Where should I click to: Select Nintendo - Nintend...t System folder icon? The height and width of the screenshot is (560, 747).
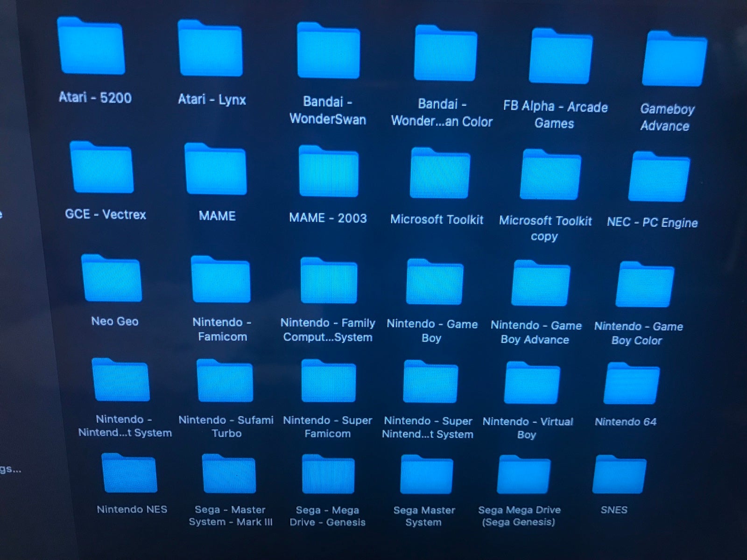tap(120, 380)
